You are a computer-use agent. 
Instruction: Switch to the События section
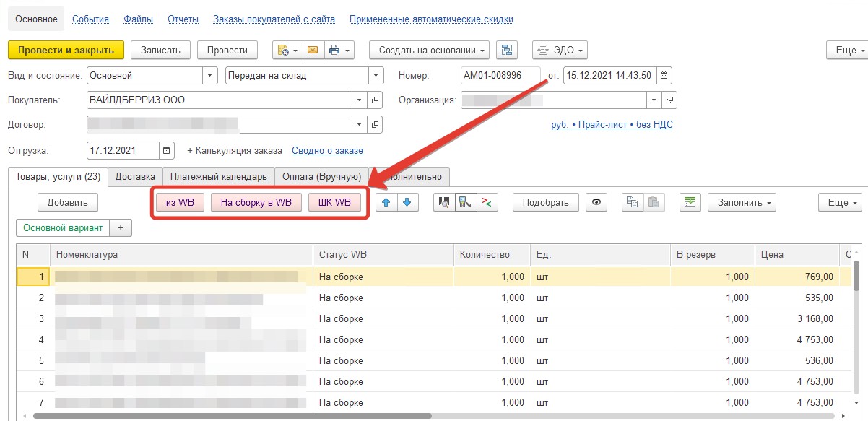click(x=90, y=19)
